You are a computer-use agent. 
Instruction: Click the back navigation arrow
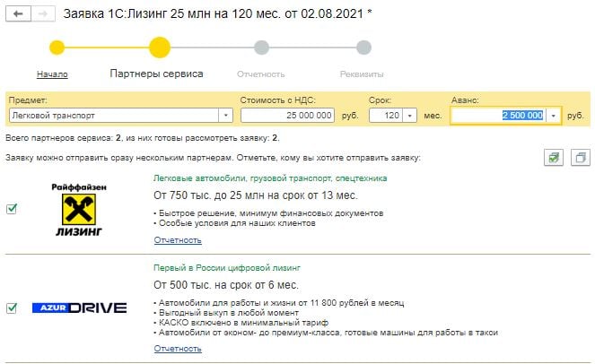click(17, 14)
